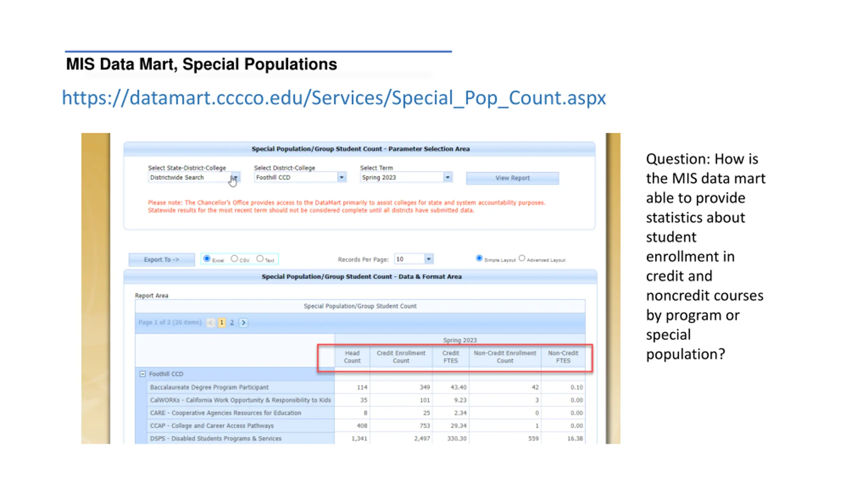Open the datamart.cccco.edu Special_Pop_Count link
The width and height of the screenshot is (868, 488).
[x=334, y=98]
